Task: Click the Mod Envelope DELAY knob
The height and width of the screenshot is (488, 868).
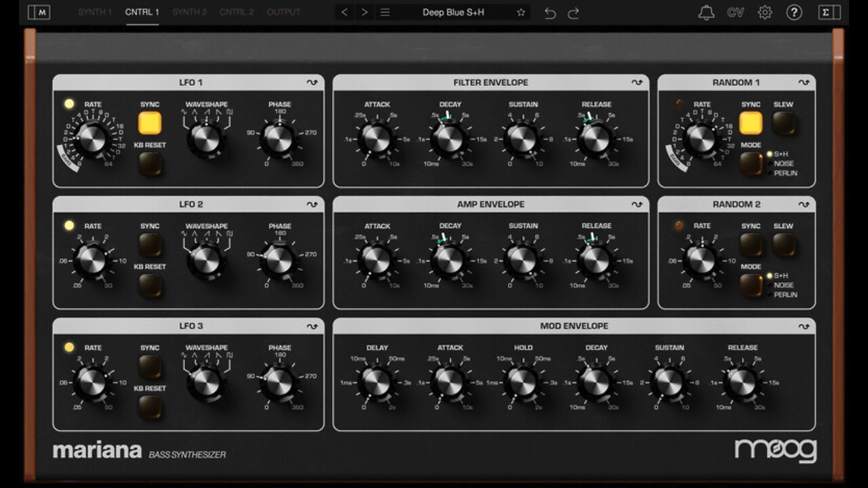Action: click(x=377, y=382)
